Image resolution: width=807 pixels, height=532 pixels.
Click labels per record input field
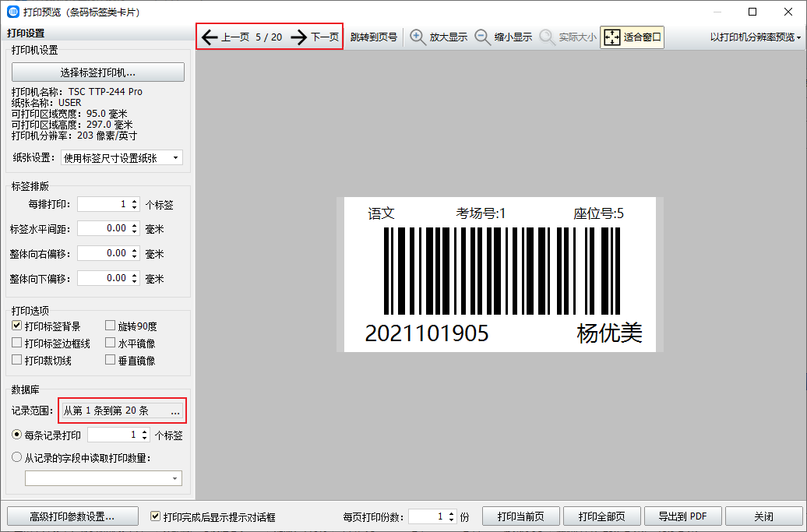(113, 435)
